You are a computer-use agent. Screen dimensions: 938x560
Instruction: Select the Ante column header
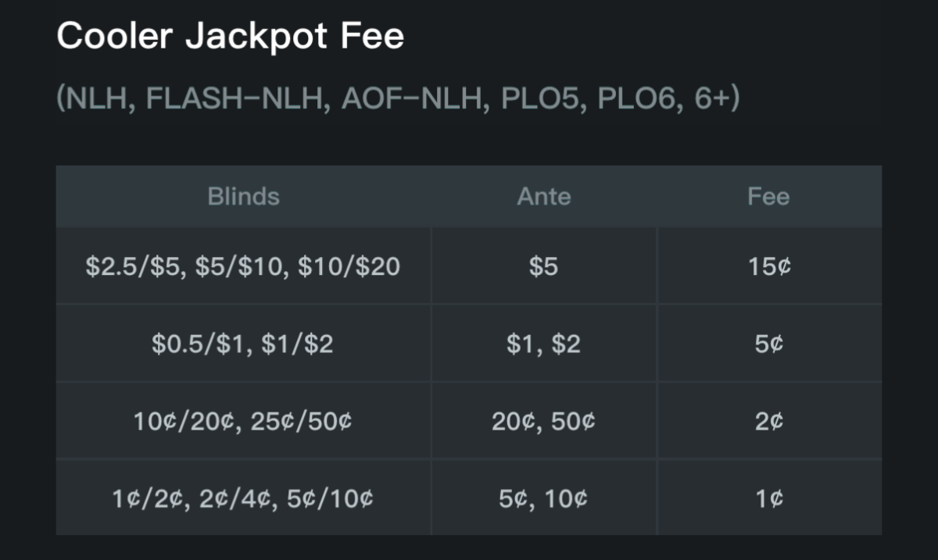[x=543, y=196]
